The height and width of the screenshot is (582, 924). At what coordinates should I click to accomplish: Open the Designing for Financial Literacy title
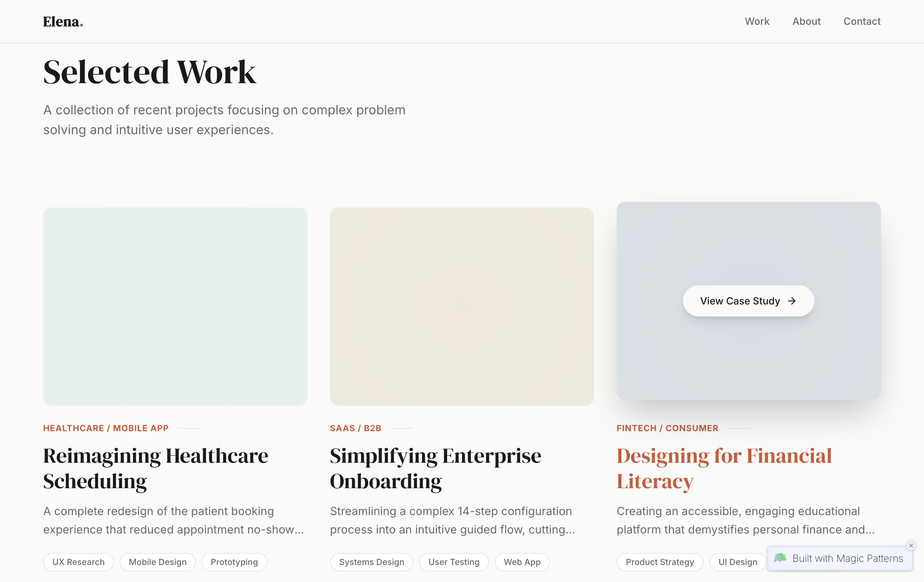[x=724, y=468]
